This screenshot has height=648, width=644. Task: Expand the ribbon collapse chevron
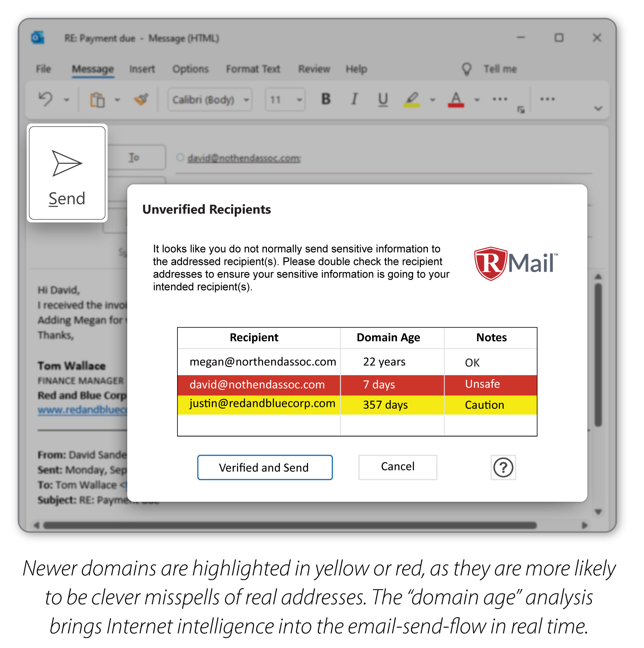598,108
